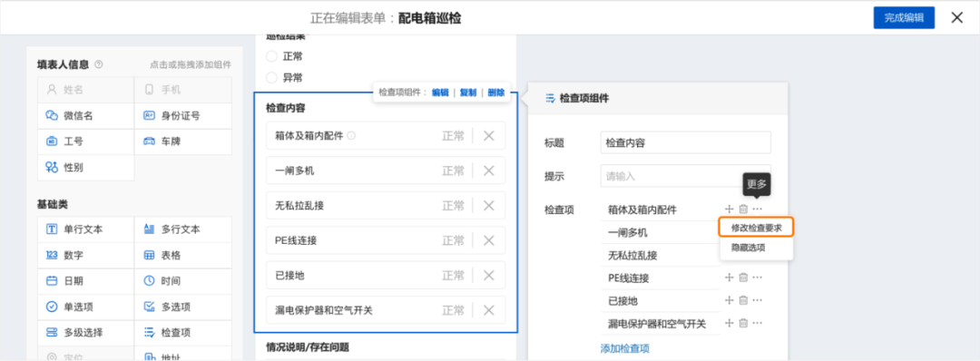The height and width of the screenshot is (361, 980).
Task: Select the 异常 radio option
Action: pos(271,78)
